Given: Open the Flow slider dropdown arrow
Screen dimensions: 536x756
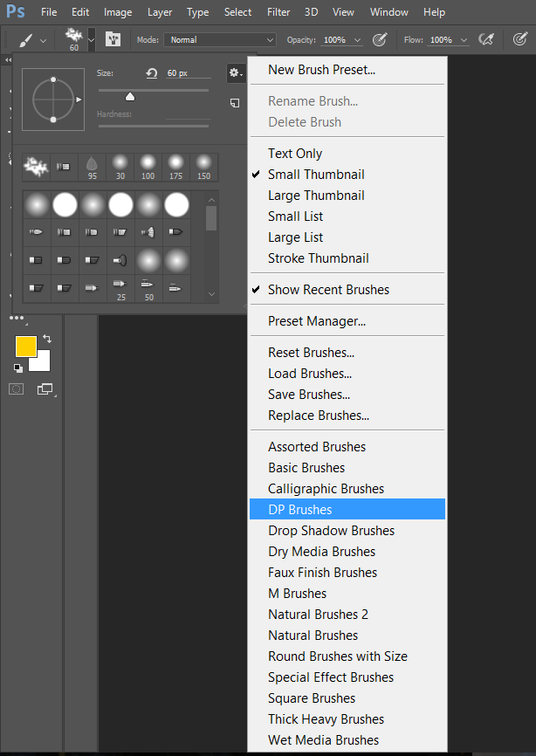Looking at the screenshot, I should (x=464, y=40).
